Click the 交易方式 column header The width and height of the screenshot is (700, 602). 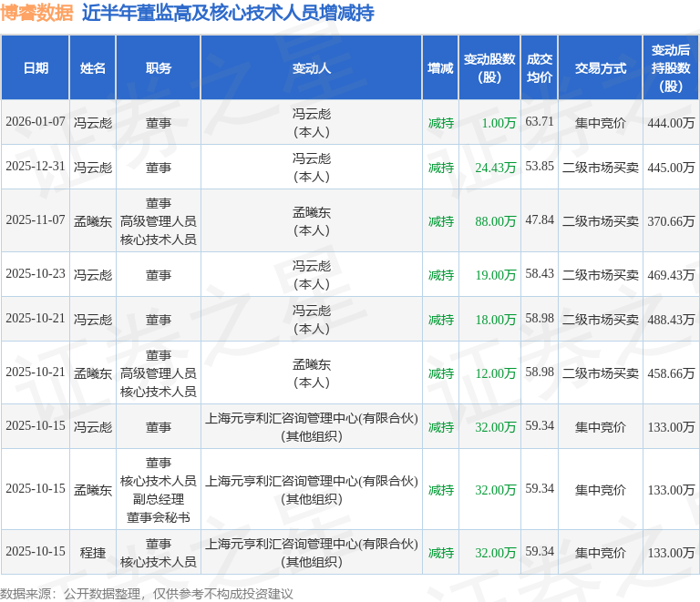tap(600, 68)
